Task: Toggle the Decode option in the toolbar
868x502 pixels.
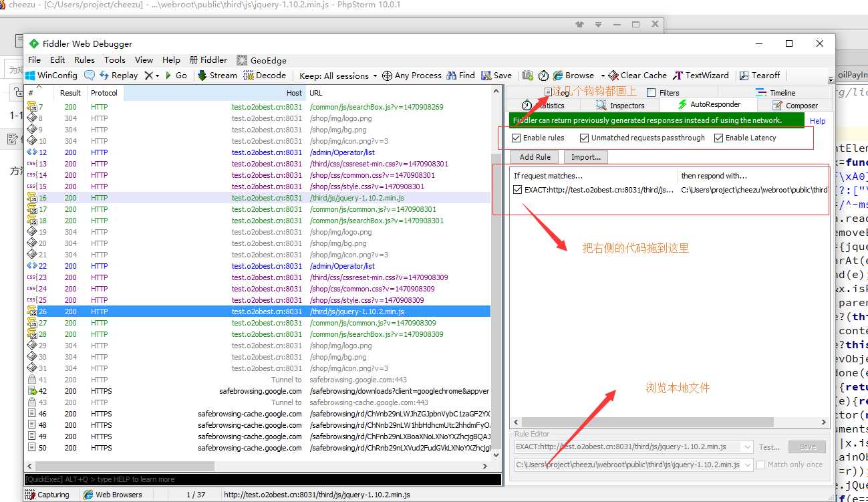Action: coord(265,76)
